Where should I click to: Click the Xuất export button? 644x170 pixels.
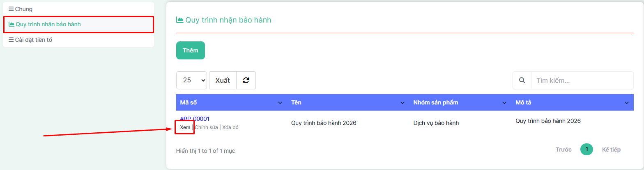(x=223, y=80)
